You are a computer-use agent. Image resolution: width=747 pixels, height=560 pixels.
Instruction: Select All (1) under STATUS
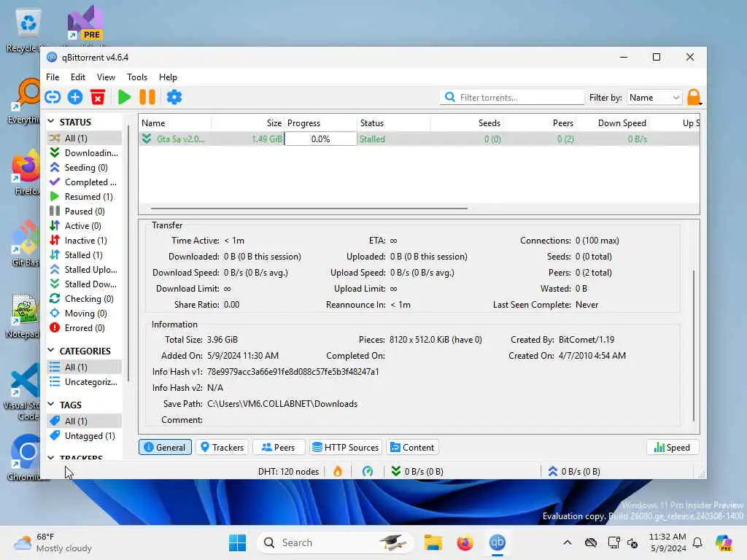pos(84,138)
